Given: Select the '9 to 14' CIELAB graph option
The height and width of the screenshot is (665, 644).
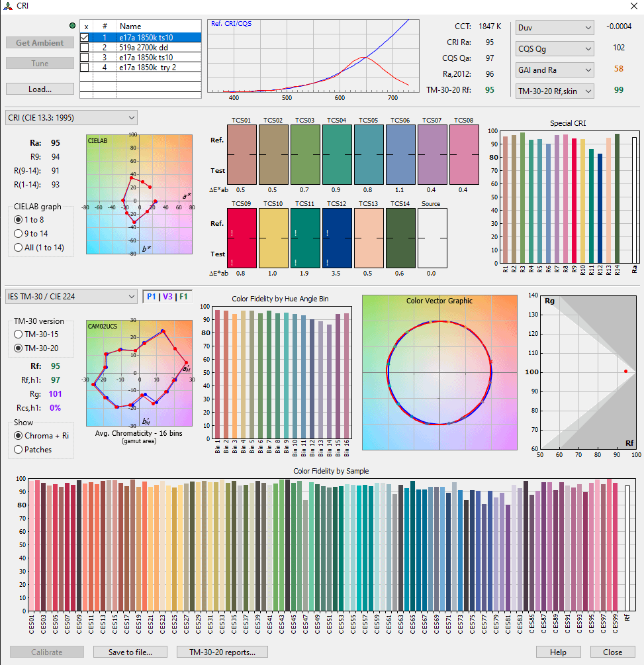Looking at the screenshot, I should coord(19,234).
